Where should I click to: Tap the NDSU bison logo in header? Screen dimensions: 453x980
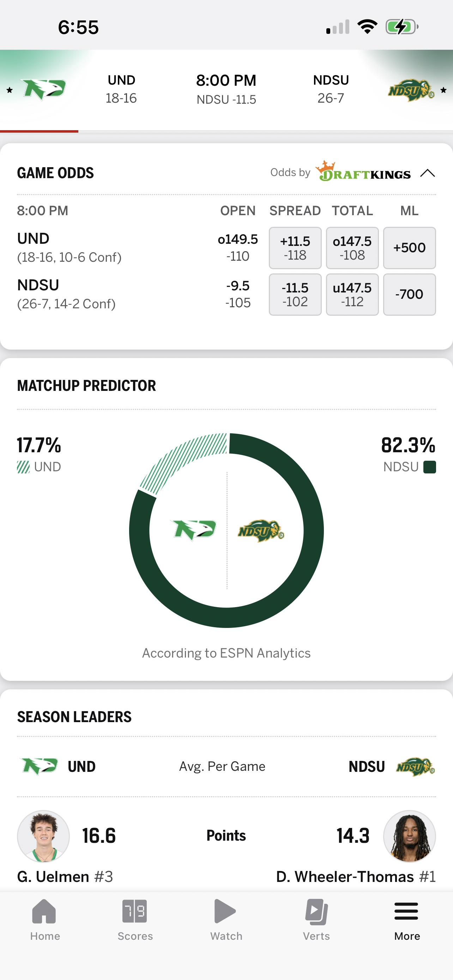(x=411, y=91)
